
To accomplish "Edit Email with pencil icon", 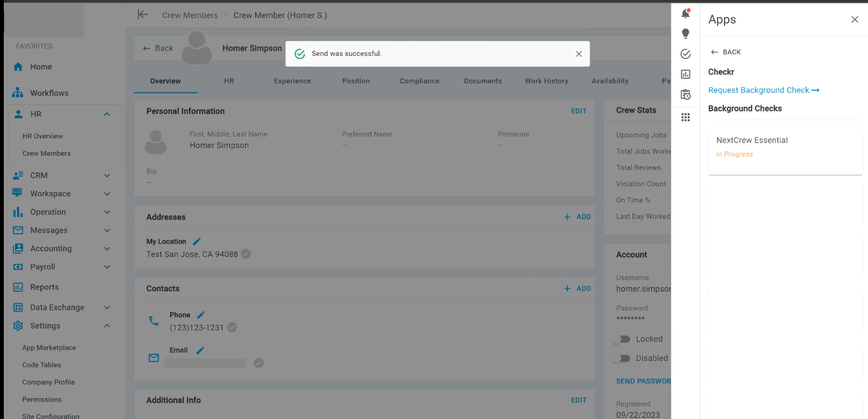I will pos(200,350).
